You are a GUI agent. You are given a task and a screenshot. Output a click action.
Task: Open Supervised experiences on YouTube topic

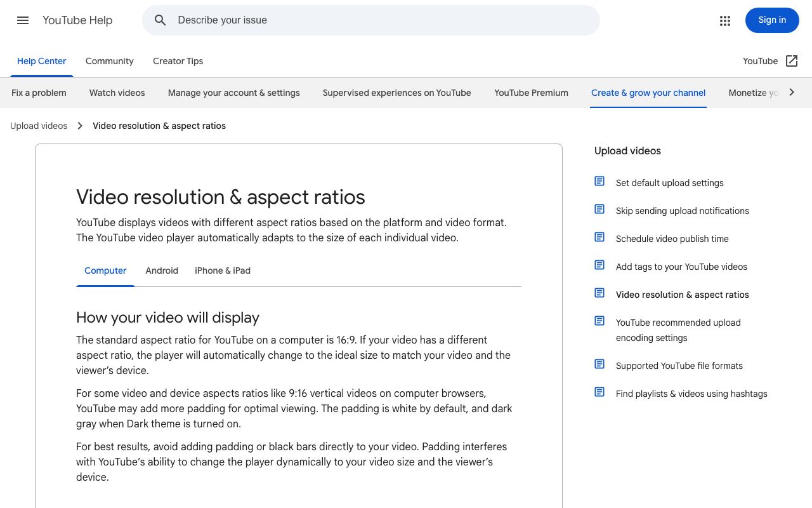[397, 93]
